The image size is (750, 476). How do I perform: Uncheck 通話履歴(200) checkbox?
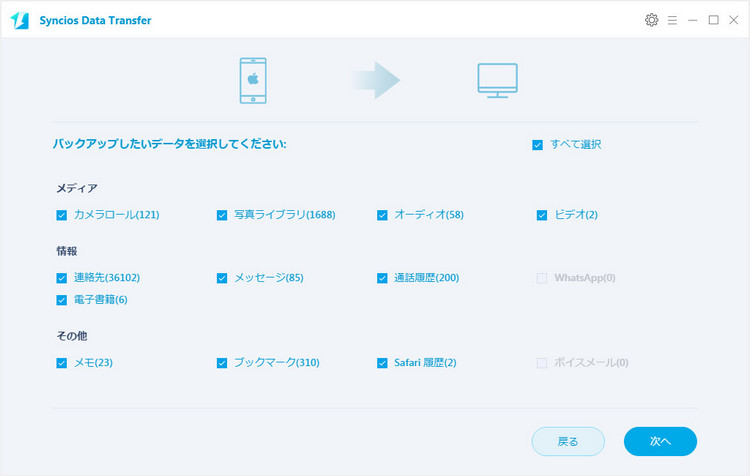click(382, 278)
